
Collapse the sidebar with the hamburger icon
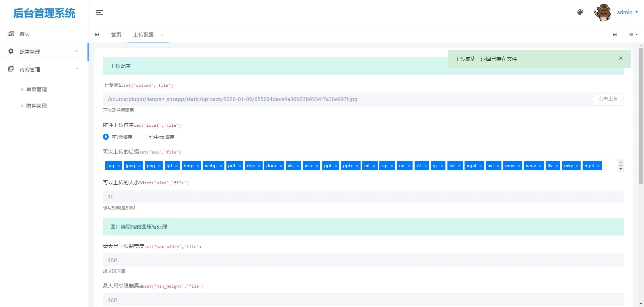tap(100, 13)
